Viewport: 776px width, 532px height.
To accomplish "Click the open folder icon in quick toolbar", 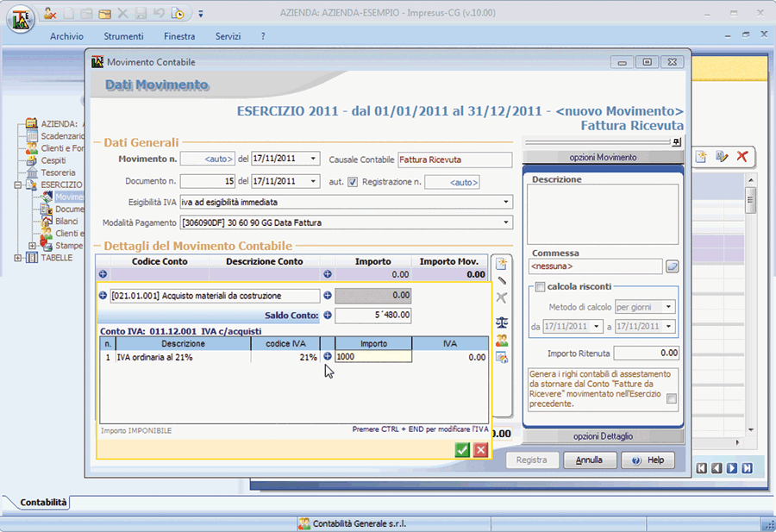I will click(x=104, y=14).
